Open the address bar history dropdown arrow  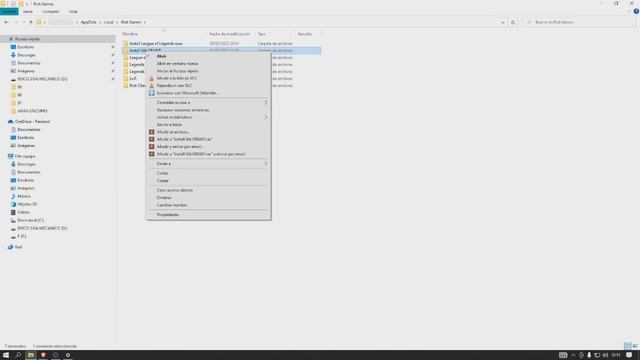pos(502,22)
